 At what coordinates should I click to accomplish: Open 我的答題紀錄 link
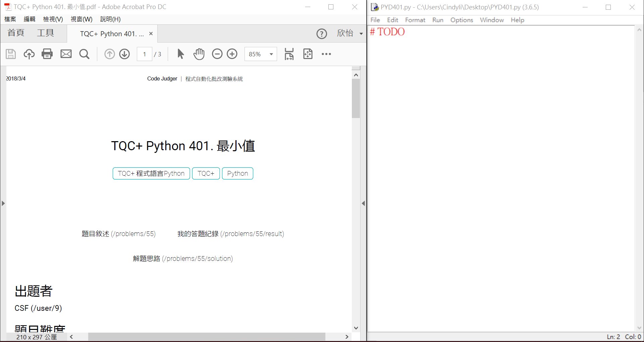(231, 234)
